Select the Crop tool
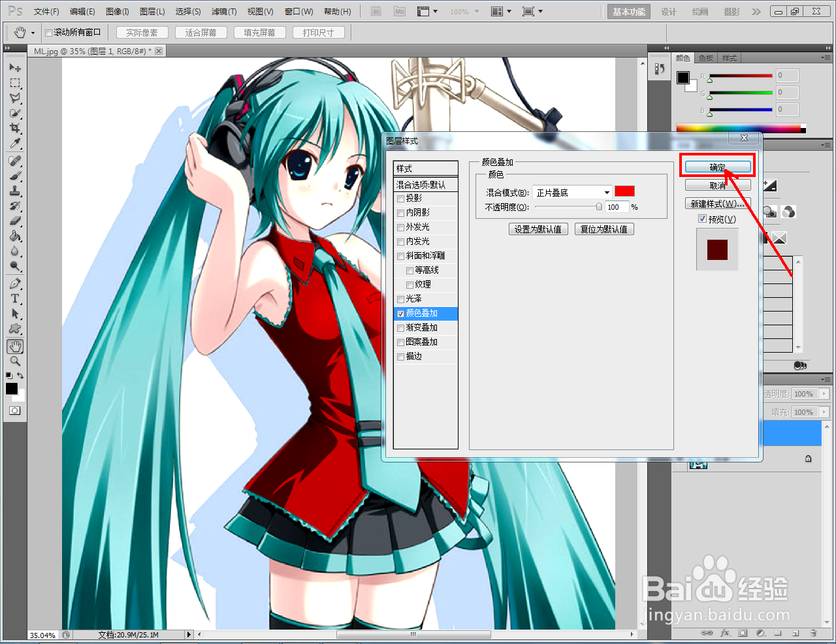This screenshot has width=836, height=644. (x=15, y=128)
